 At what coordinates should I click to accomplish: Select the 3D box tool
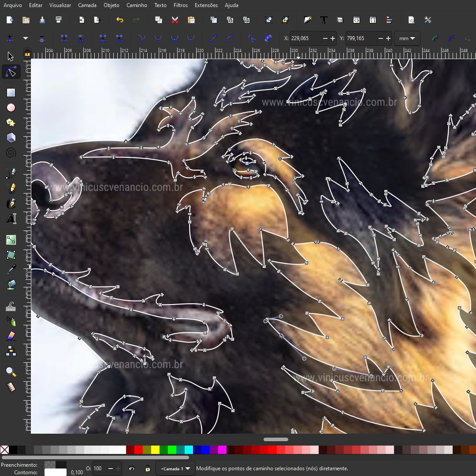pos(11,138)
